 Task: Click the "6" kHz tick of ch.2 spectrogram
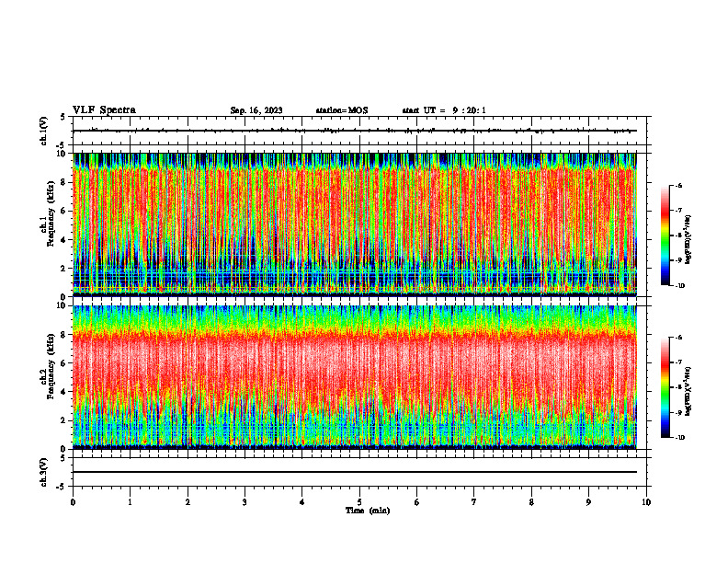(64, 363)
